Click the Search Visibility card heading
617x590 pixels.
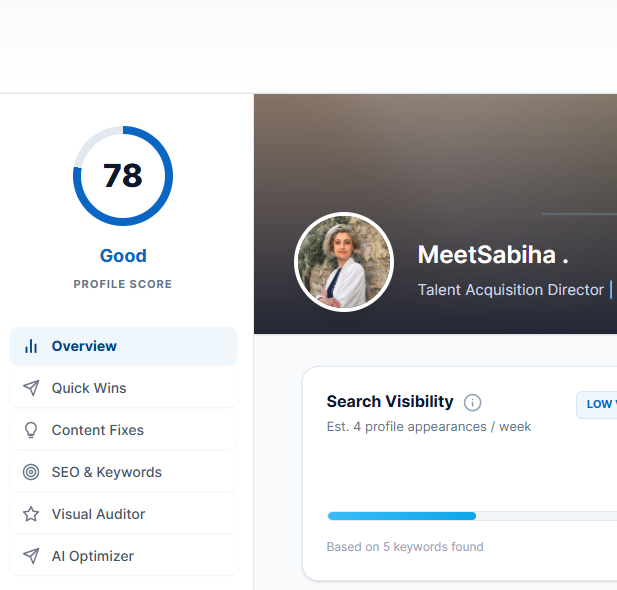point(390,402)
